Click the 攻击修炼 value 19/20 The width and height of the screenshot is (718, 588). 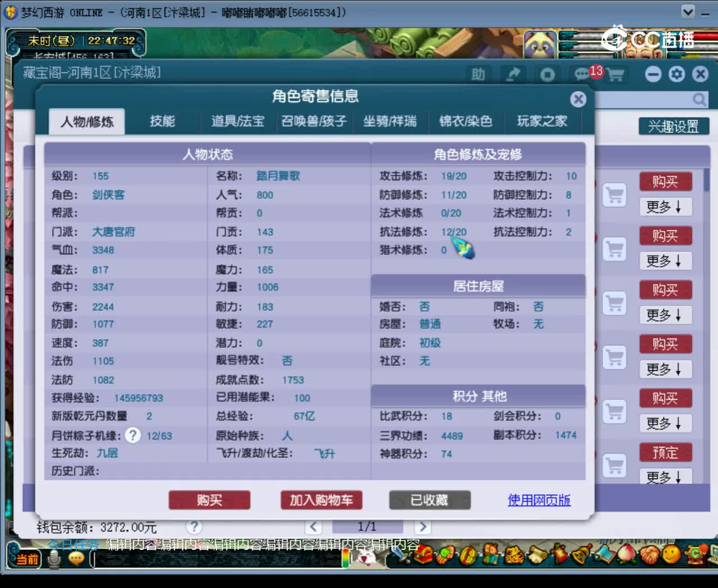(454, 176)
